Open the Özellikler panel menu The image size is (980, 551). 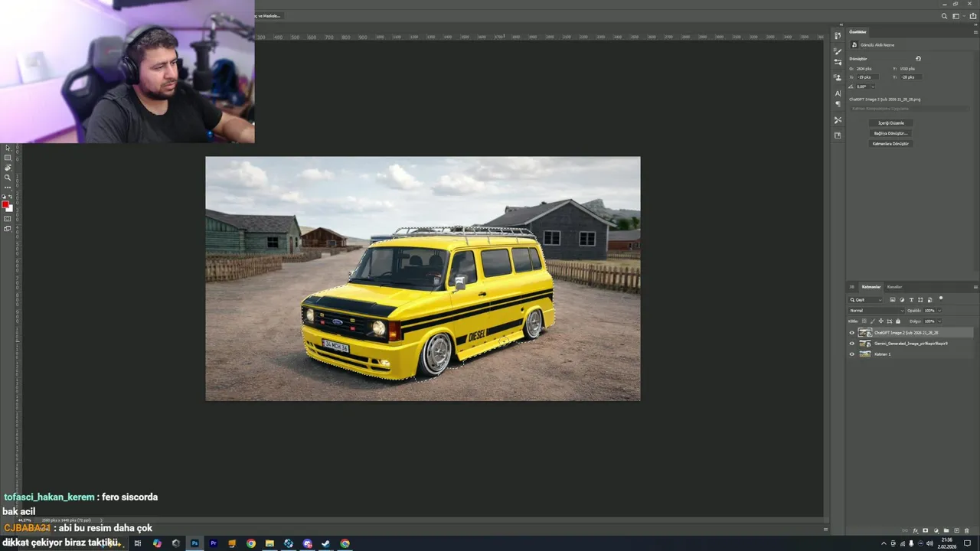click(x=975, y=32)
